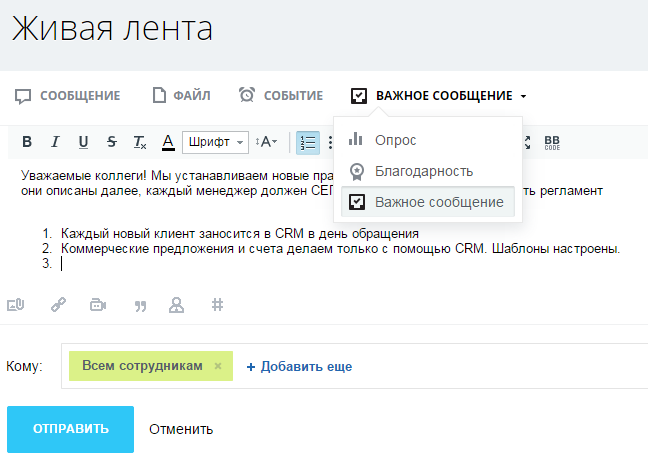The width and height of the screenshot is (648, 465).
Task: Apply italic formatting
Action: [55, 142]
